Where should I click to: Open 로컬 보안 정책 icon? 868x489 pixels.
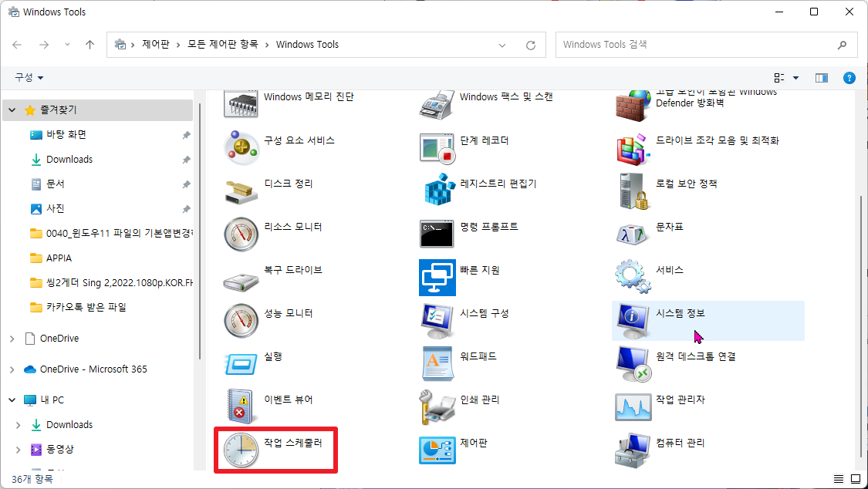[x=633, y=191]
